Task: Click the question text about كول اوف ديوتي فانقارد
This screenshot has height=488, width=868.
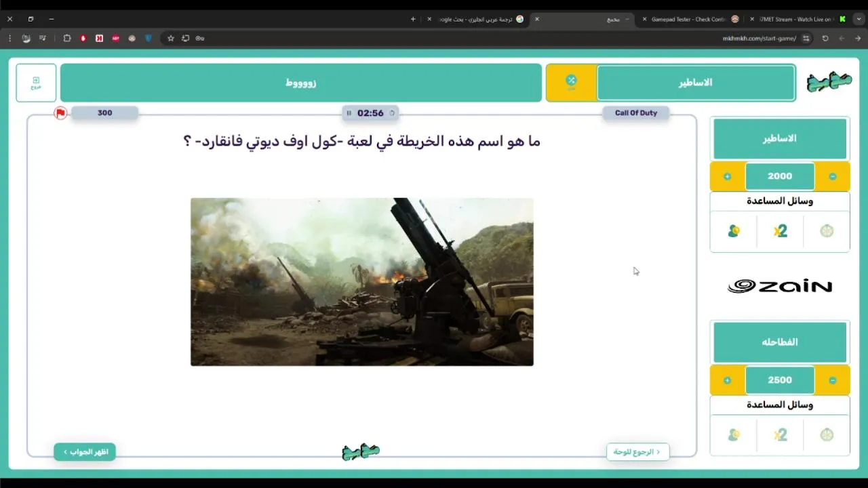Action: point(361,141)
